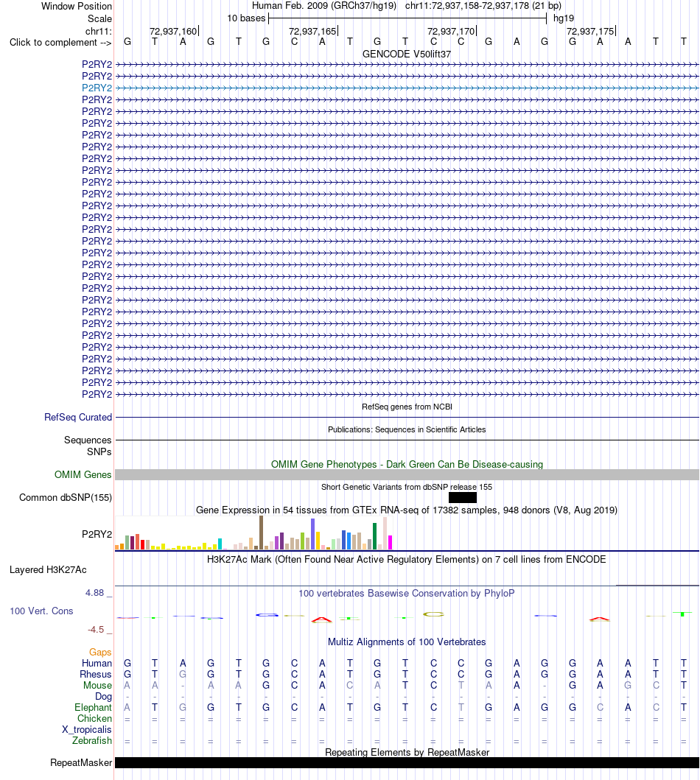The height and width of the screenshot is (780, 700).
Task: Open the RefSeq Curated track label
Action: [x=78, y=417]
